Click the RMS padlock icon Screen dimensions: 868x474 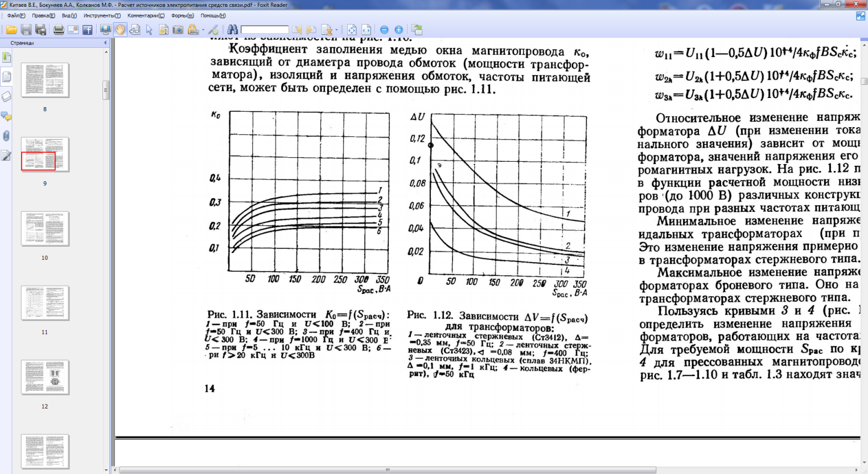(192, 30)
